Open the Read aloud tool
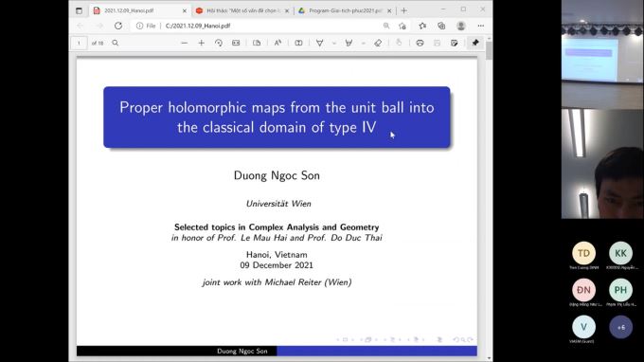This screenshot has height=362, width=644. pos(277,43)
